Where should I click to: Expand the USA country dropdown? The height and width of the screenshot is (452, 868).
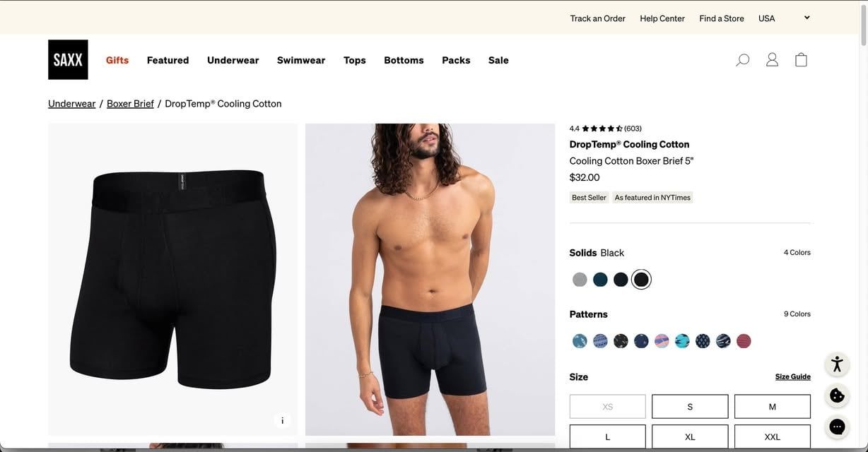pos(784,18)
